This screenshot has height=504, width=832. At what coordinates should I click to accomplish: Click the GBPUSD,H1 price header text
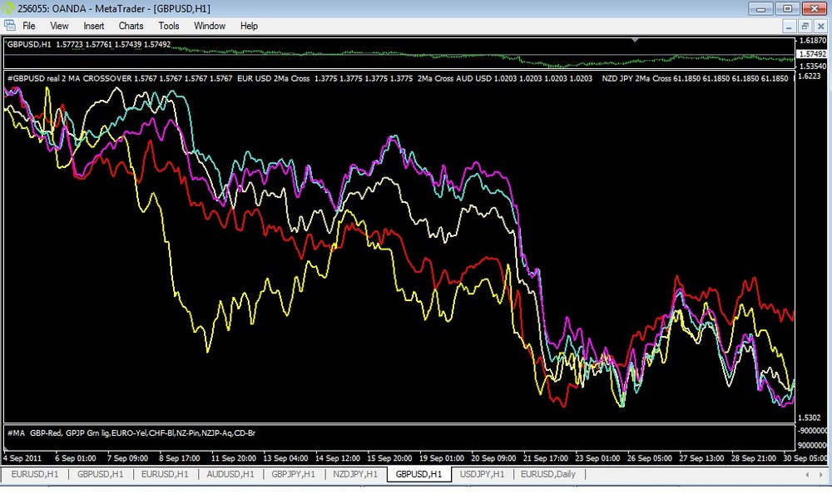tap(89, 44)
